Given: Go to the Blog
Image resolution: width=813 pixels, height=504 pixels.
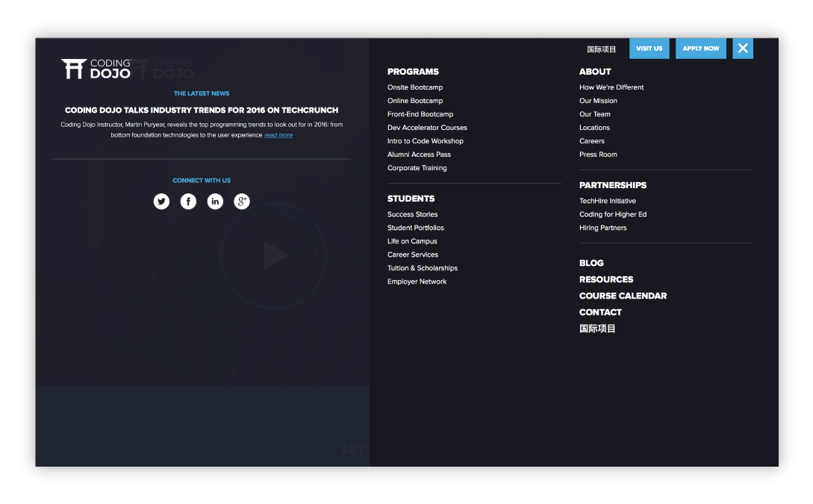Looking at the screenshot, I should (591, 263).
